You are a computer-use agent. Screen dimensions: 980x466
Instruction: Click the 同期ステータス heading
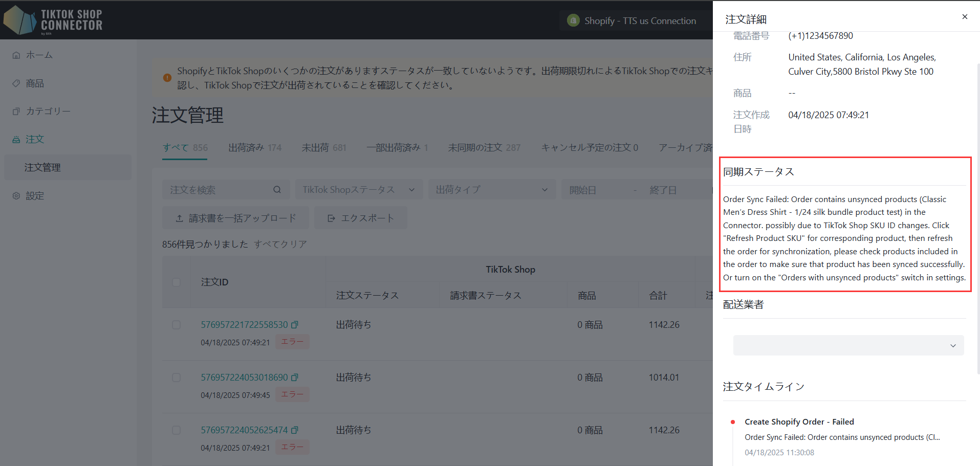(x=758, y=172)
